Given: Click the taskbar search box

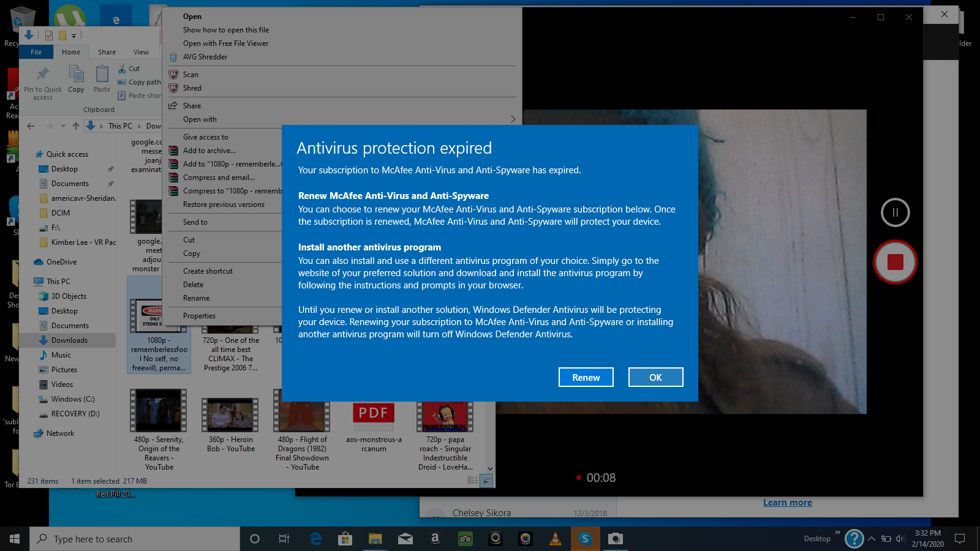Looking at the screenshot, I should (x=135, y=539).
